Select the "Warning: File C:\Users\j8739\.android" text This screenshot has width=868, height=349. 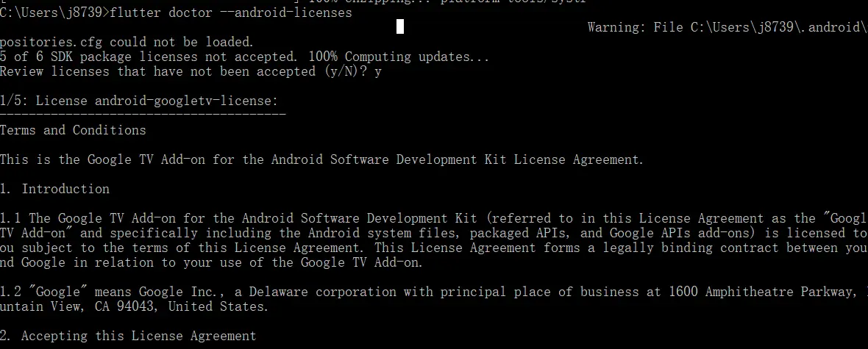(728, 27)
